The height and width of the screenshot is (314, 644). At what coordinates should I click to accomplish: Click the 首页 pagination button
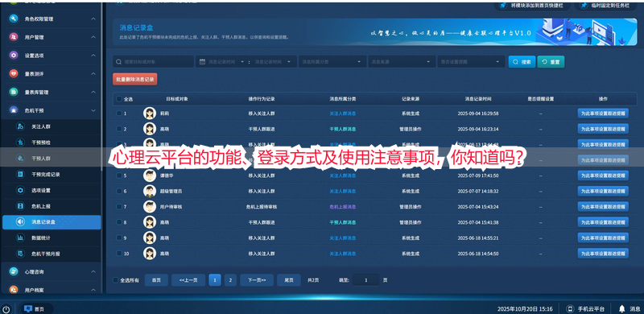tap(156, 280)
